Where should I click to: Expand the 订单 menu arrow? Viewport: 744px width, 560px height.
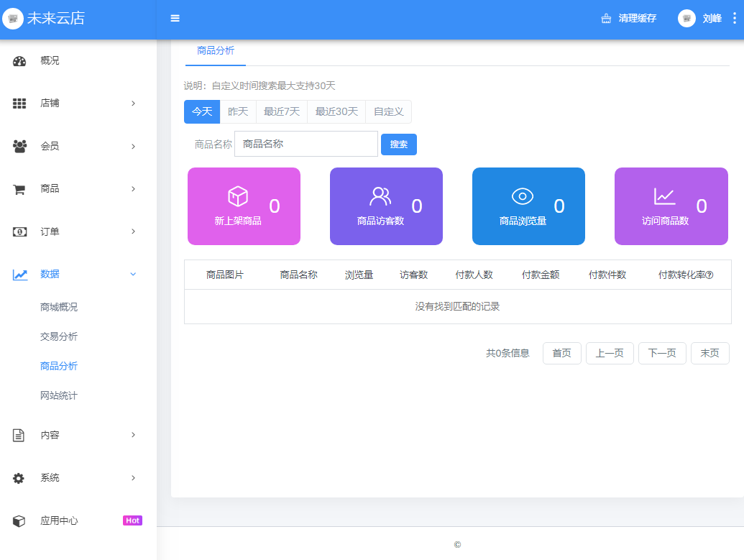pyautogui.click(x=133, y=231)
